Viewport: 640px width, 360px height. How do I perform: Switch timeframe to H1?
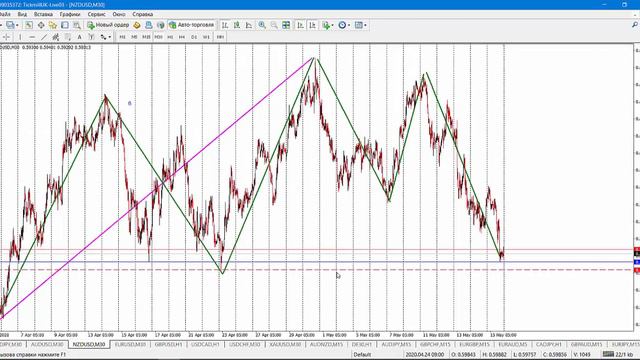pos(170,37)
